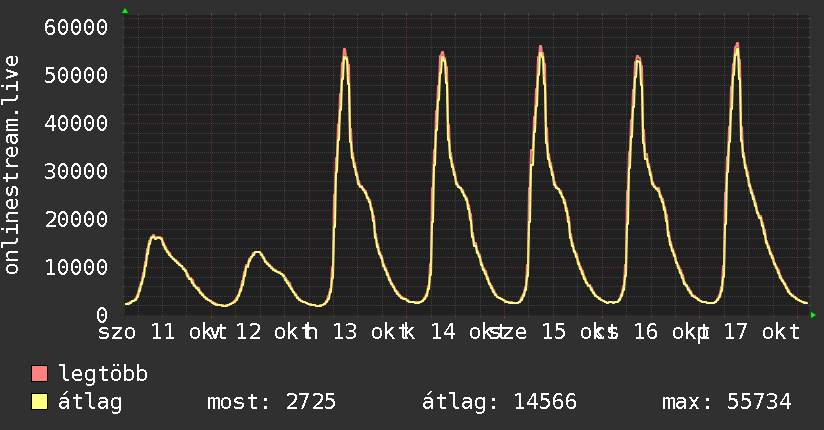The image size is (824, 430).
Task: Click the legtöbb legend label
Action: pyautogui.click(x=103, y=373)
